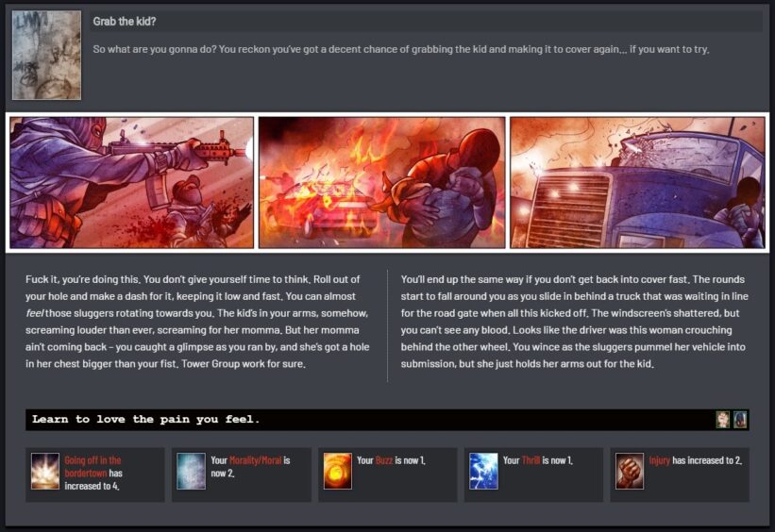Click the 'Grab the kid?' title

click(x=125, y=22)
